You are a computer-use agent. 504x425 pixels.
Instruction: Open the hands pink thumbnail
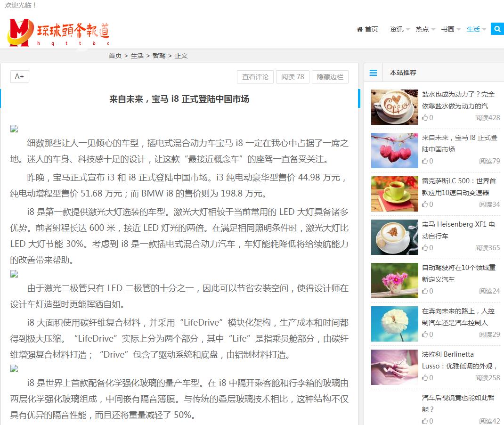tap(395, 368)
